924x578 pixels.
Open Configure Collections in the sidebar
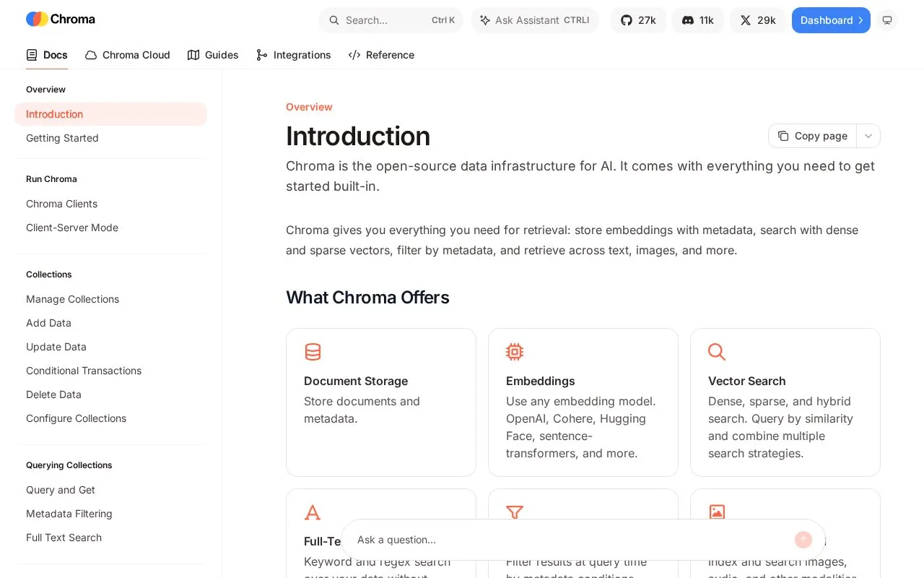click(110, 418)
